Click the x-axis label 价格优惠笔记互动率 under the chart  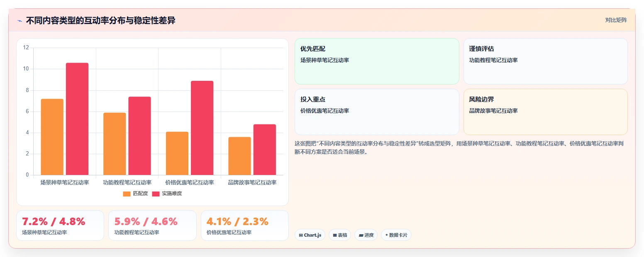190,182
